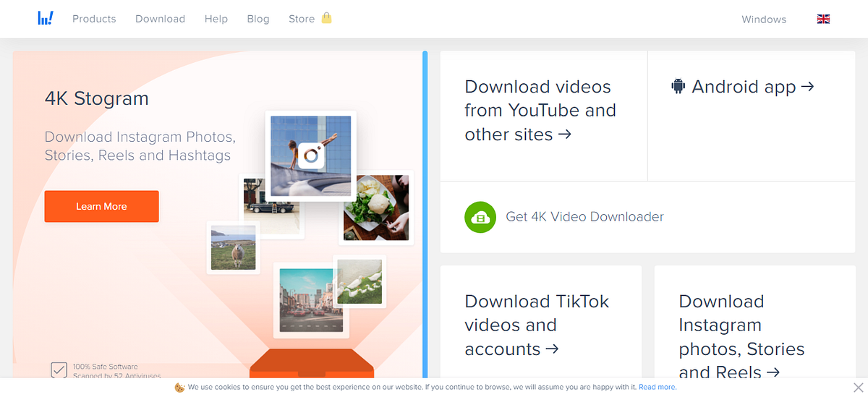Open the Products menu
The width and height of the screenshot is (868, 397).
click(x=94, y=19)
